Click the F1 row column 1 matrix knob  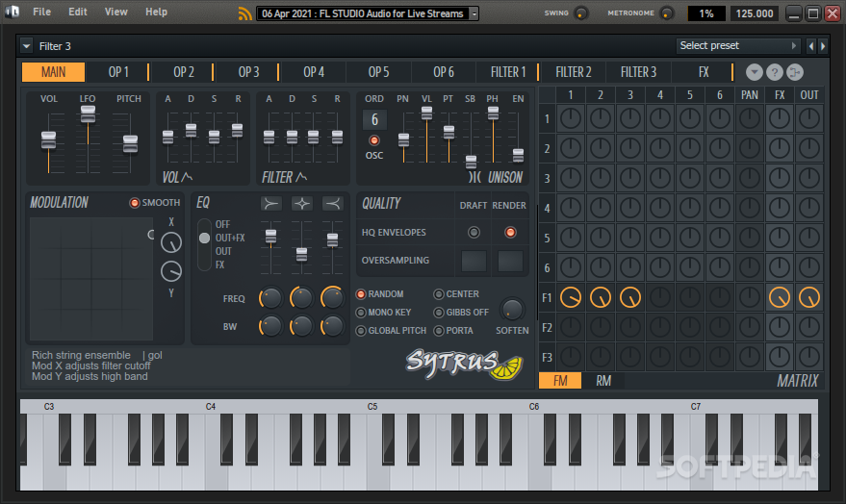pyautogui.click(x=571, y=297)
